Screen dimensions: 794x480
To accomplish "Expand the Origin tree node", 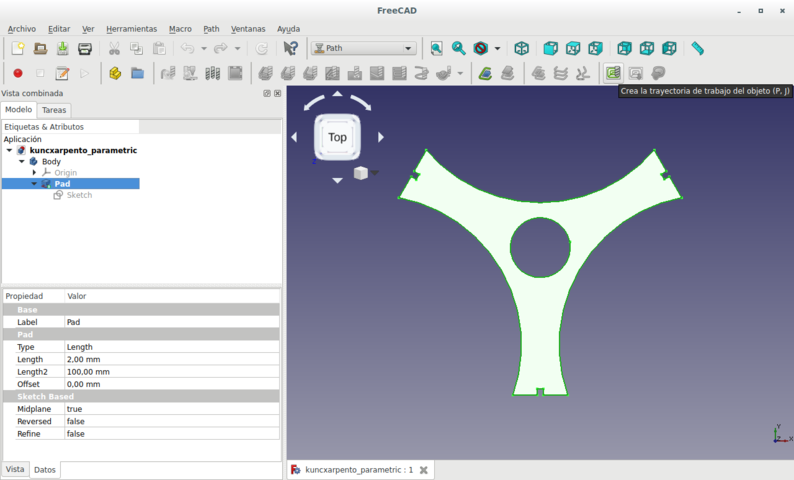I will (x=34, y=173).
